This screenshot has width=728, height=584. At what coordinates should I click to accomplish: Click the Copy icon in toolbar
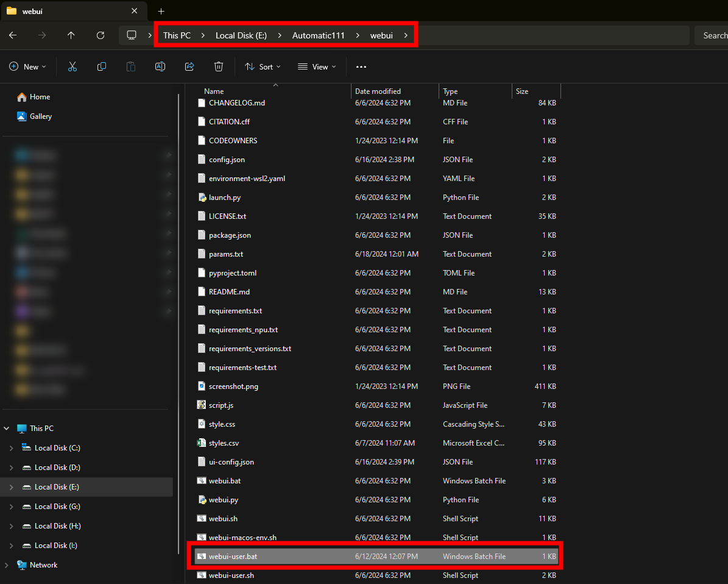pyautogui.click(x=102, y=66)
